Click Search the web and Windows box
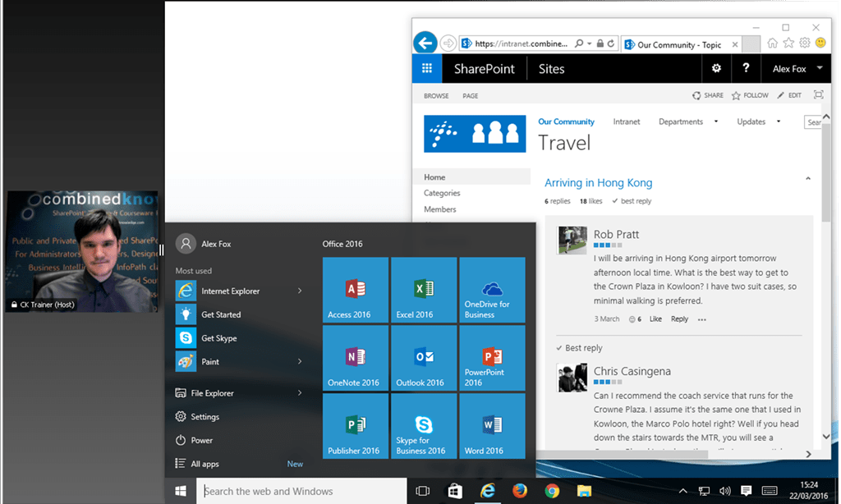 click(302, 491)
